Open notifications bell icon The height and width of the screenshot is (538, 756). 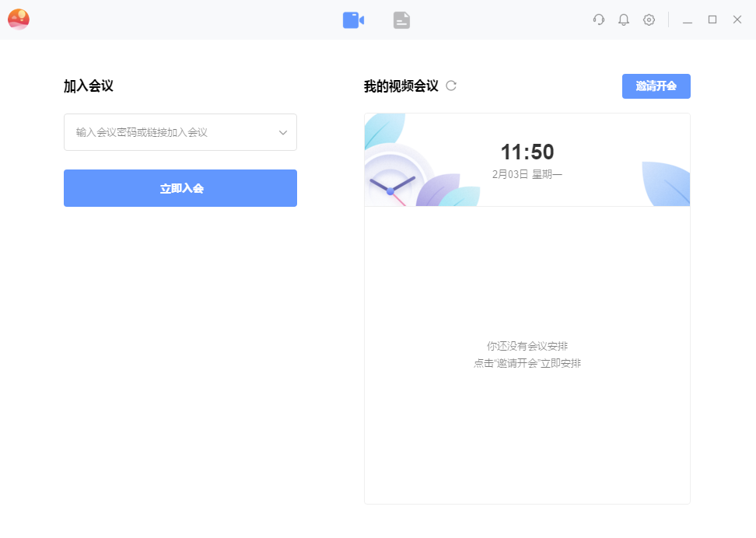point(624,19)
